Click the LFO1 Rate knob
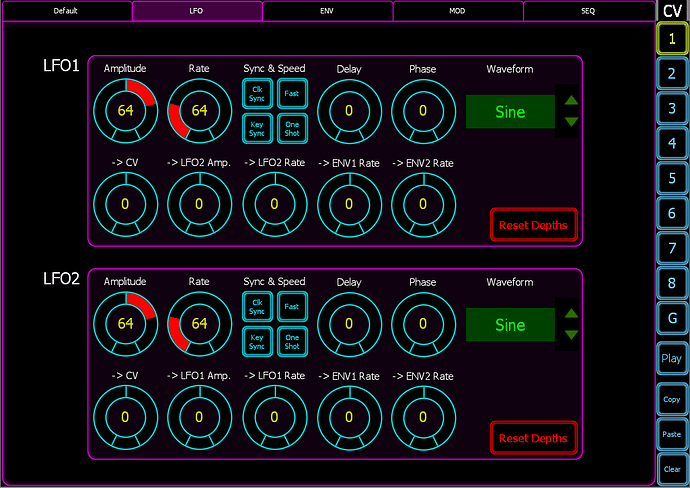690x488 pixels. pos(200,111)
